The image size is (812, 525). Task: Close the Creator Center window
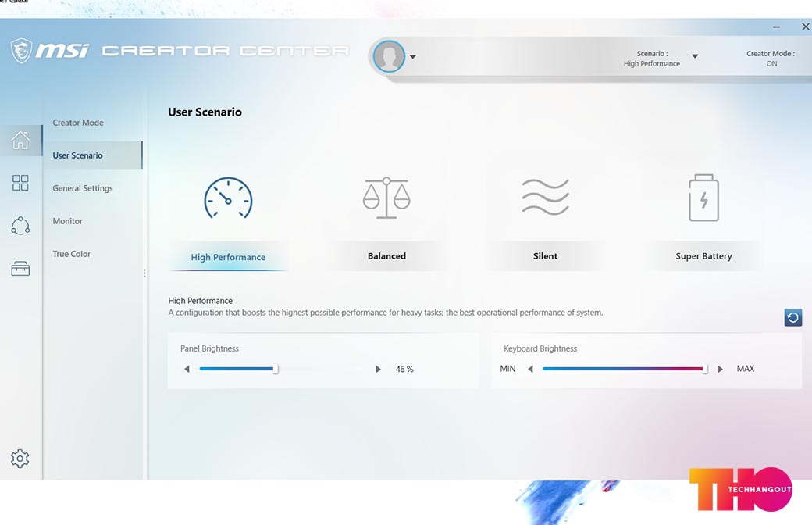click(806, 27)
